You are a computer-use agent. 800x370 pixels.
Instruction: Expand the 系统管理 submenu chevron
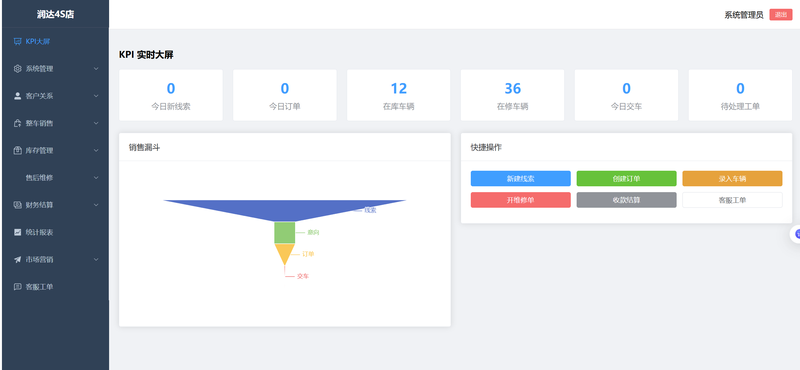pos(96,69)
